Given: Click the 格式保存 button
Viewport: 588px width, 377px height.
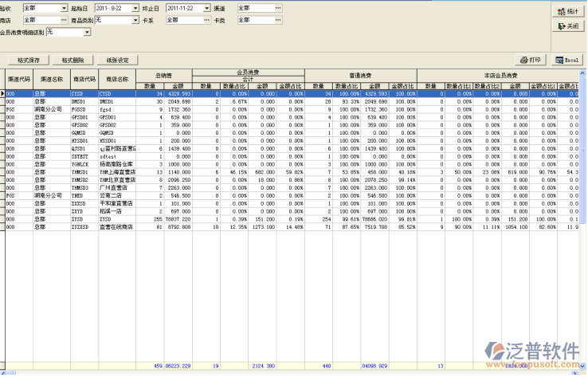Looking at the screenshot, I should pos(28,60).
